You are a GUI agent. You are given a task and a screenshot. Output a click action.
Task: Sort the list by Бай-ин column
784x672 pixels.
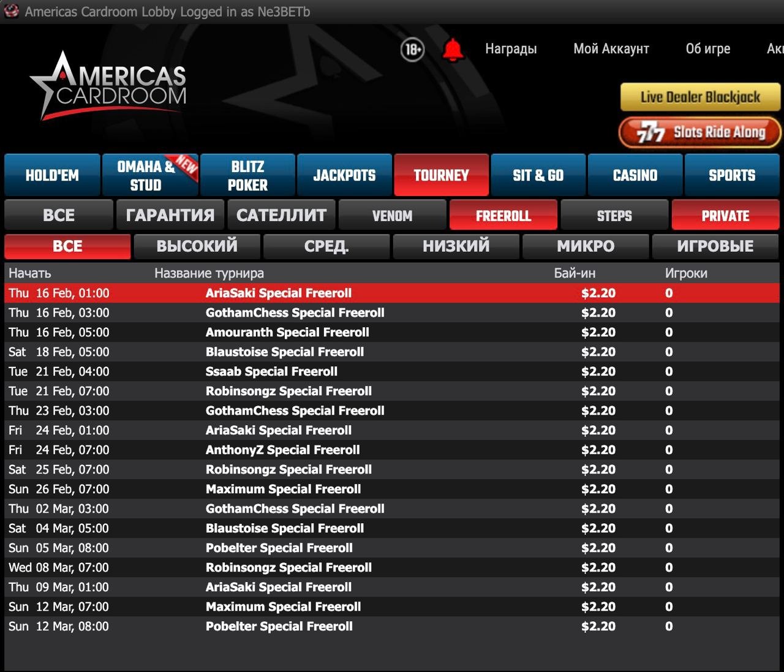(x=574, y=273)
